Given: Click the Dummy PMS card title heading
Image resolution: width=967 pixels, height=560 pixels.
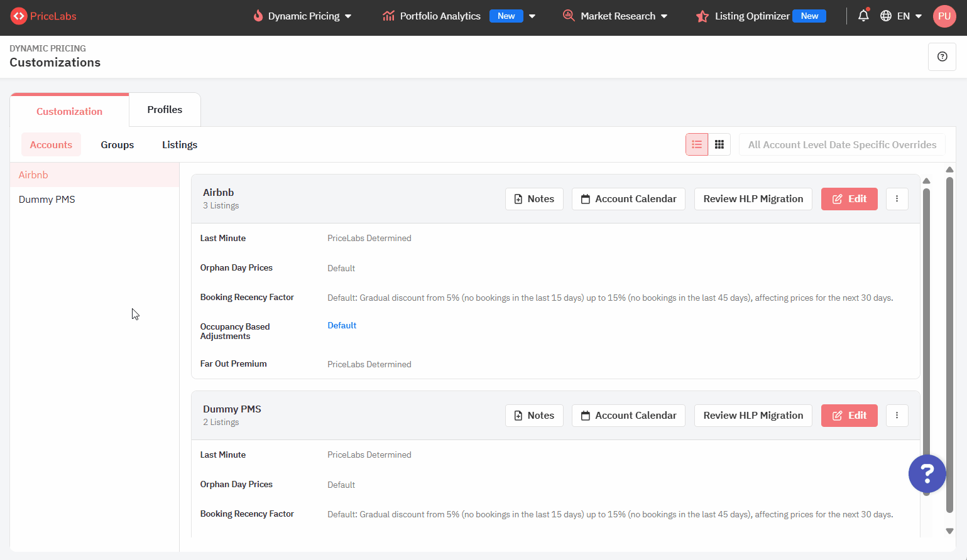Looking at the screenshot, I should click(x=232, y=409).
